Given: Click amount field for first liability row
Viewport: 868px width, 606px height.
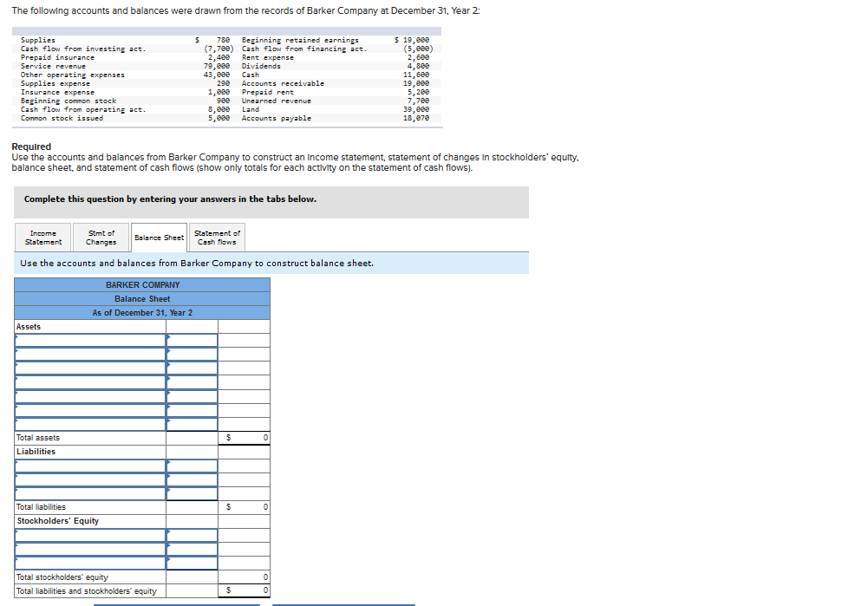Looking at the screenshot, I should click(193, 466).
